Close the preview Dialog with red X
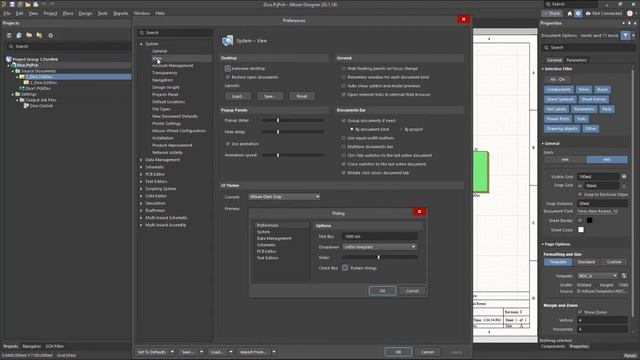The image size is (640, 360). coord(419,211)
